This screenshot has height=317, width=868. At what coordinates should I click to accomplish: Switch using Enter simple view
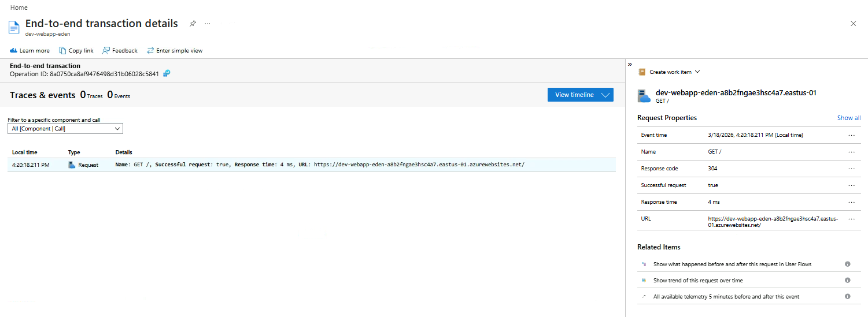point(175,51)
